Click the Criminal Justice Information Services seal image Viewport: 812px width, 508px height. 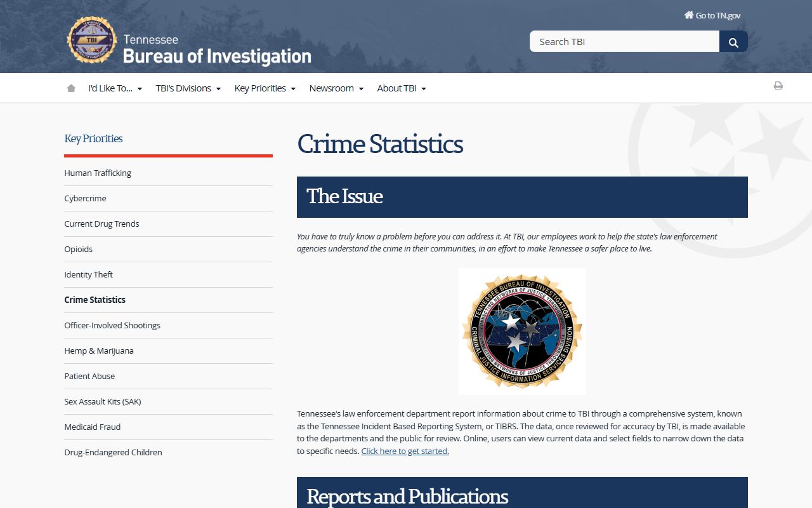click(x=522, y=331)
